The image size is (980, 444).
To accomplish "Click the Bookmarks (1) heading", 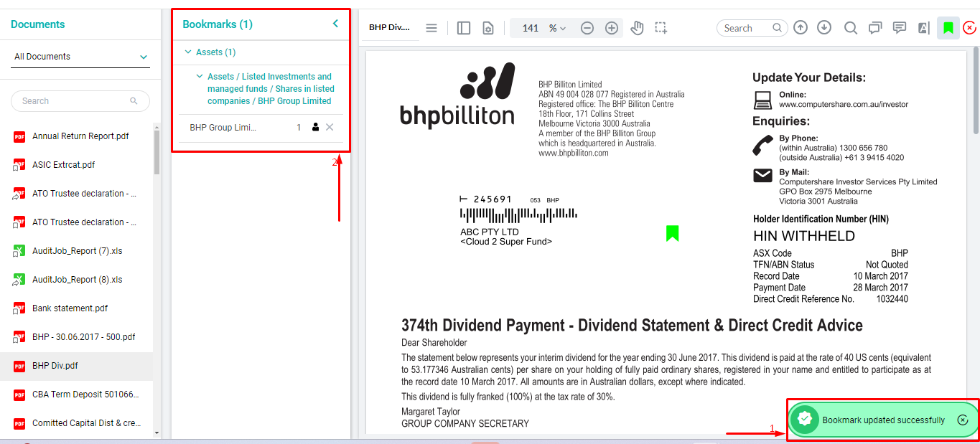I will 218,24.
